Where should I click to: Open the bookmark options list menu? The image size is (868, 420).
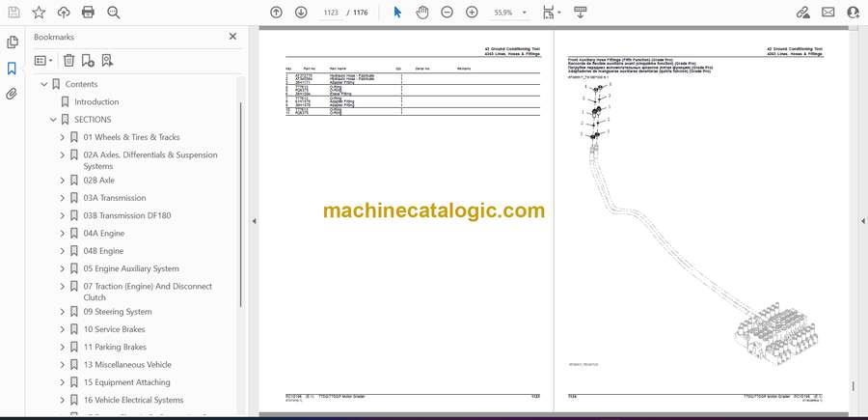(43, 61)
